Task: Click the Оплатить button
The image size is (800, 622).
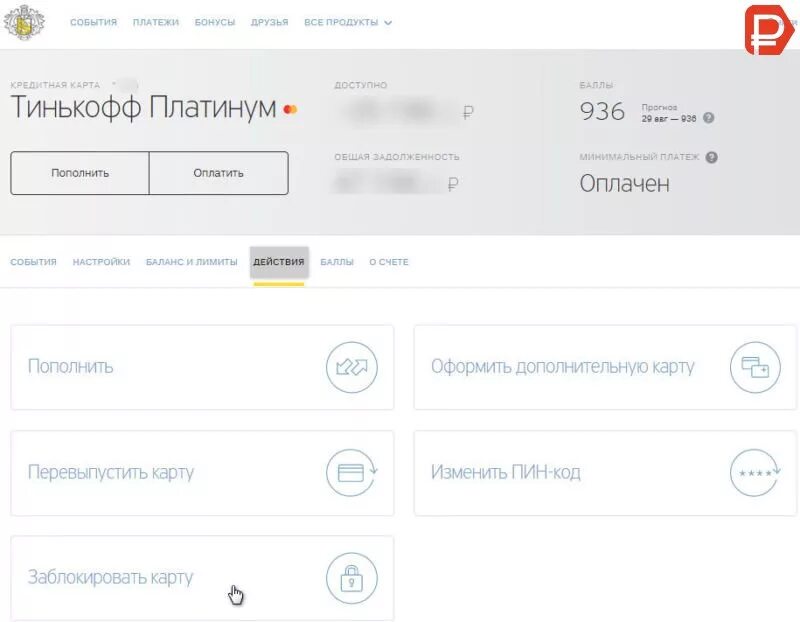Action: (218, 173)
